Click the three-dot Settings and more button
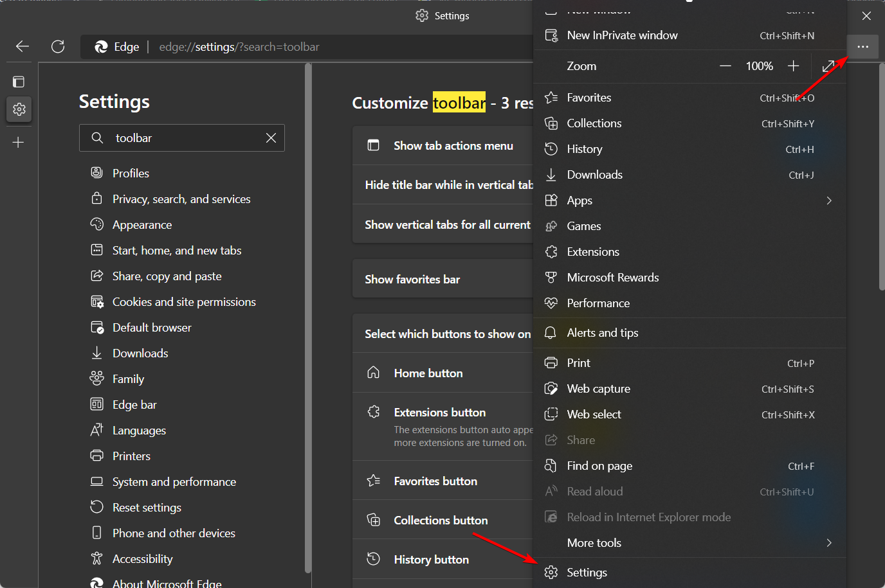Screen dimensions: 885x588 [863, 47]
